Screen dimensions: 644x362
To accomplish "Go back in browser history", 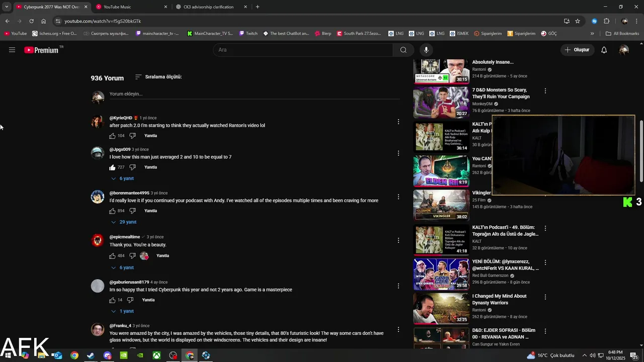I will [7, 21].
